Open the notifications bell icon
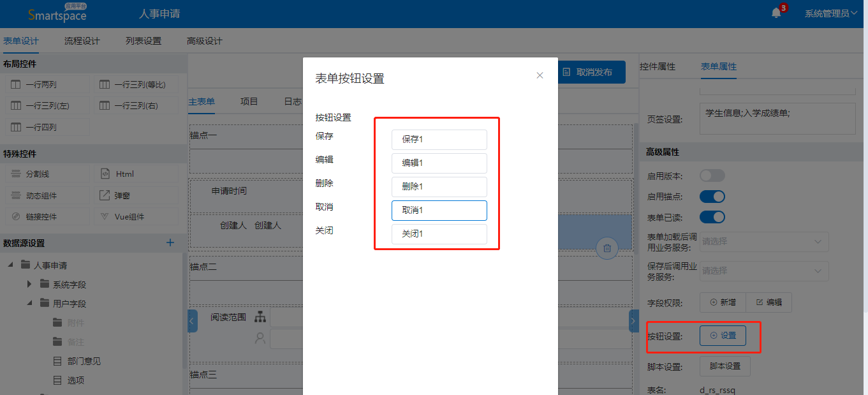 776,13
